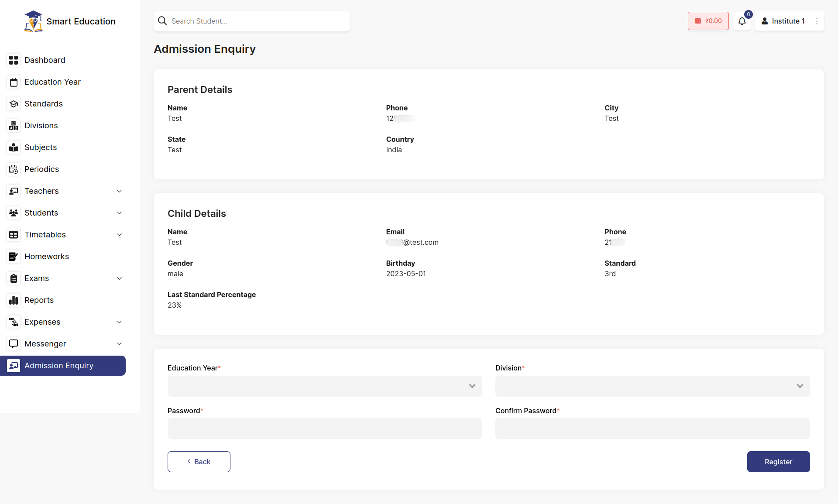Click the Child Details heading

click(197, 213)
